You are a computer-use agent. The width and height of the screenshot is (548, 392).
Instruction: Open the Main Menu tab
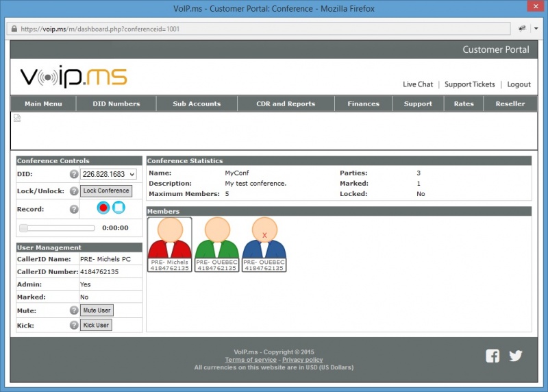point(43,104)
